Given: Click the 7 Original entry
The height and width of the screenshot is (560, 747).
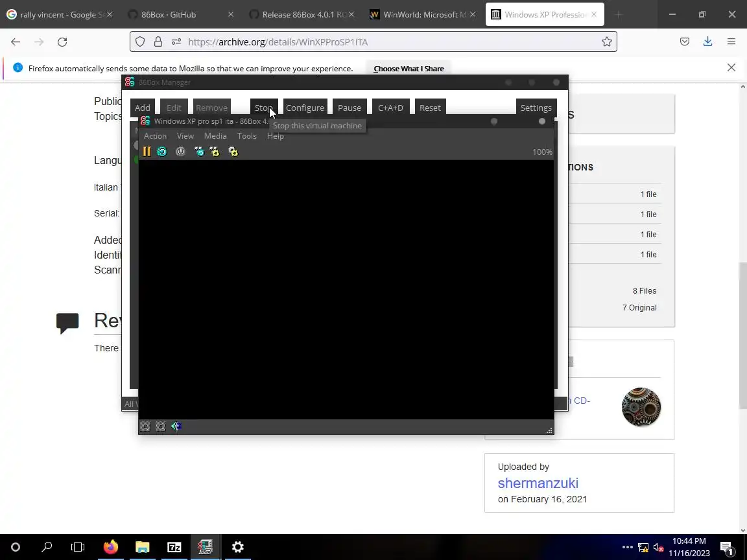Looking at the screenshot, I should [x=639, y=308].
